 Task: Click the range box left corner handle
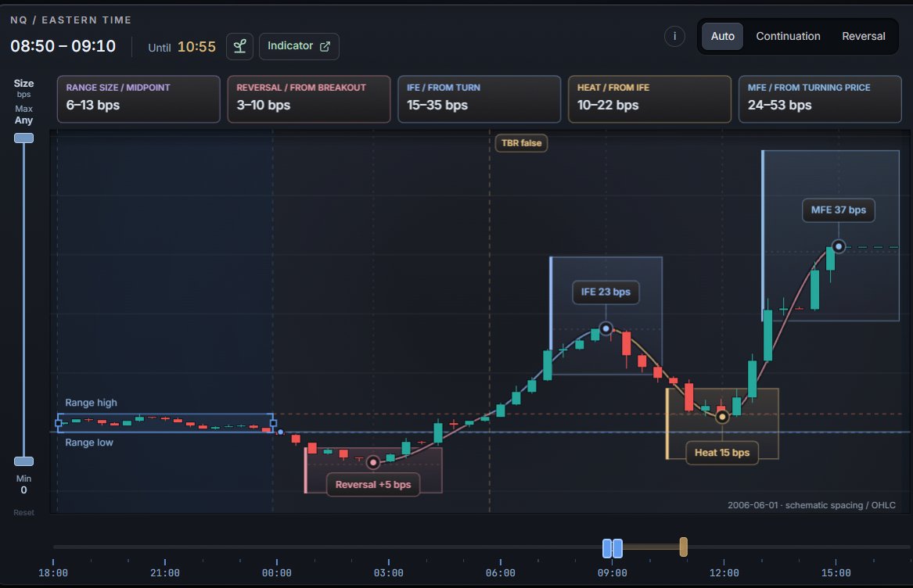click(x=58, y=423)
